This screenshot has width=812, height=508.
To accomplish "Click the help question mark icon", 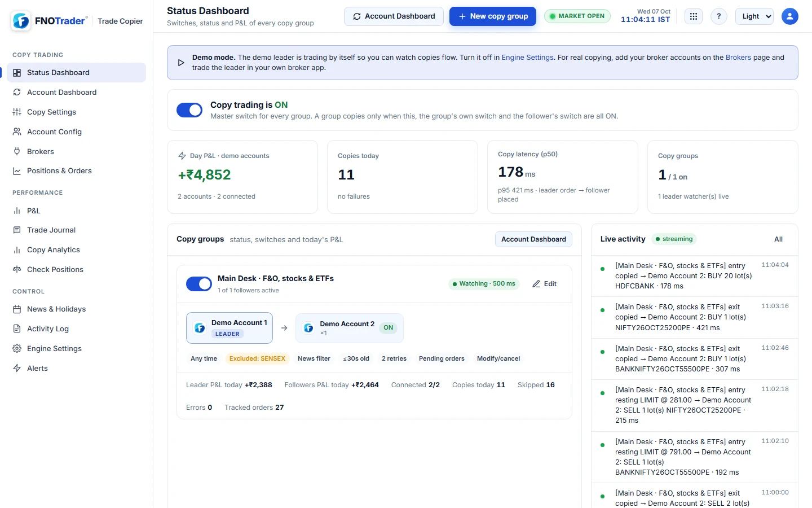I will click(x=719, y=16).
